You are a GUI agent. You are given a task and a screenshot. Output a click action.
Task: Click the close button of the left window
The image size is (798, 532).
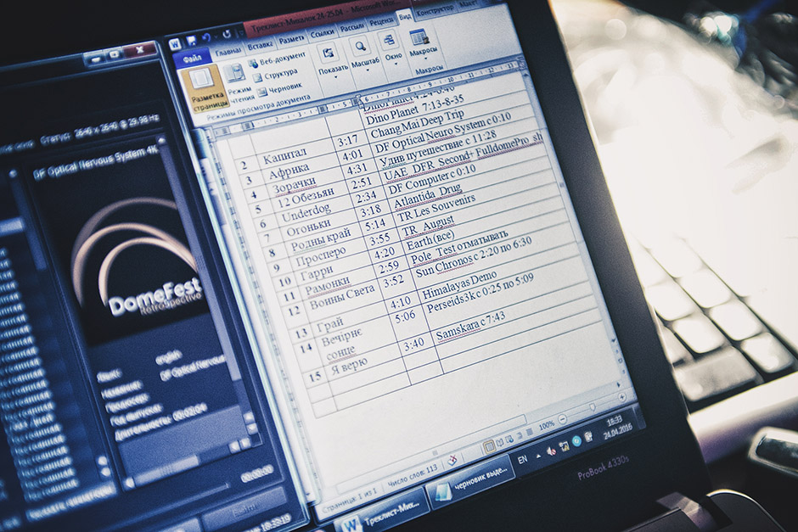coord(138,50)
